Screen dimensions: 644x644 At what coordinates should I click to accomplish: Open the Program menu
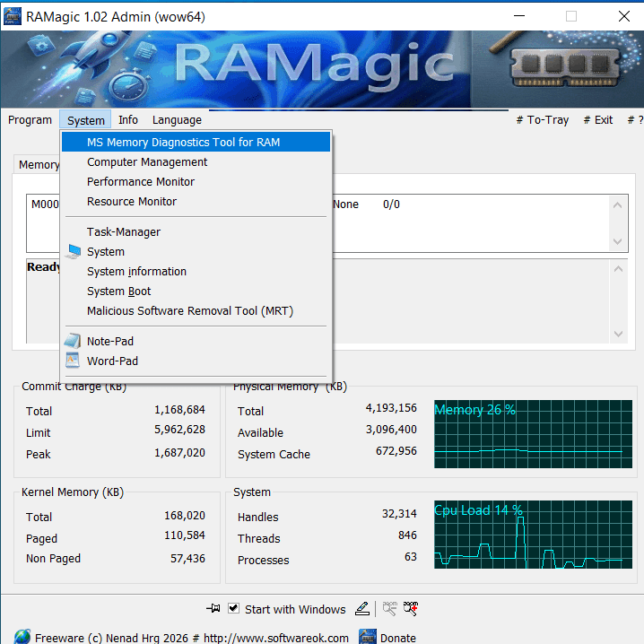[30, 120]
